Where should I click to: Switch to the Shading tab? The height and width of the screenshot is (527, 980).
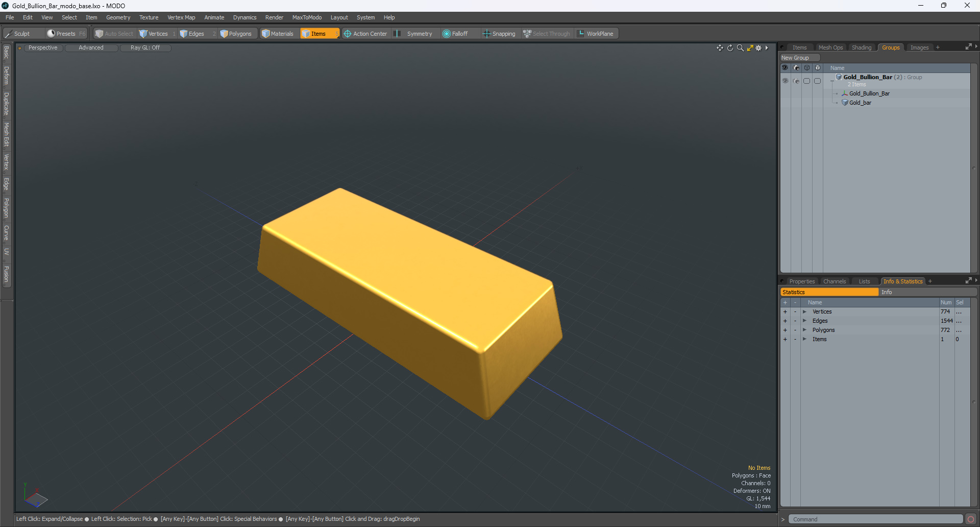click(862, 47)
